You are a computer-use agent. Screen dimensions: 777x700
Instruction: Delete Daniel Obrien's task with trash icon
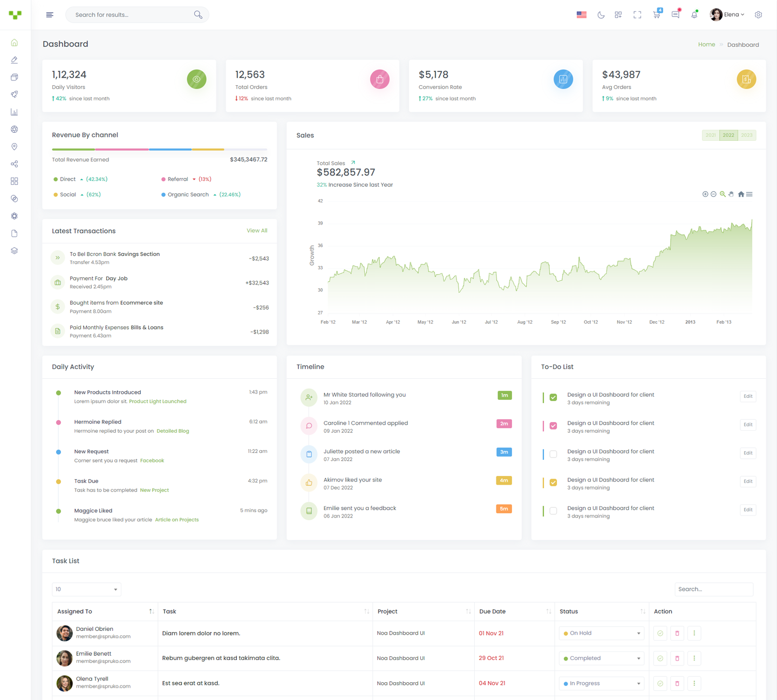tap(677, 634)
